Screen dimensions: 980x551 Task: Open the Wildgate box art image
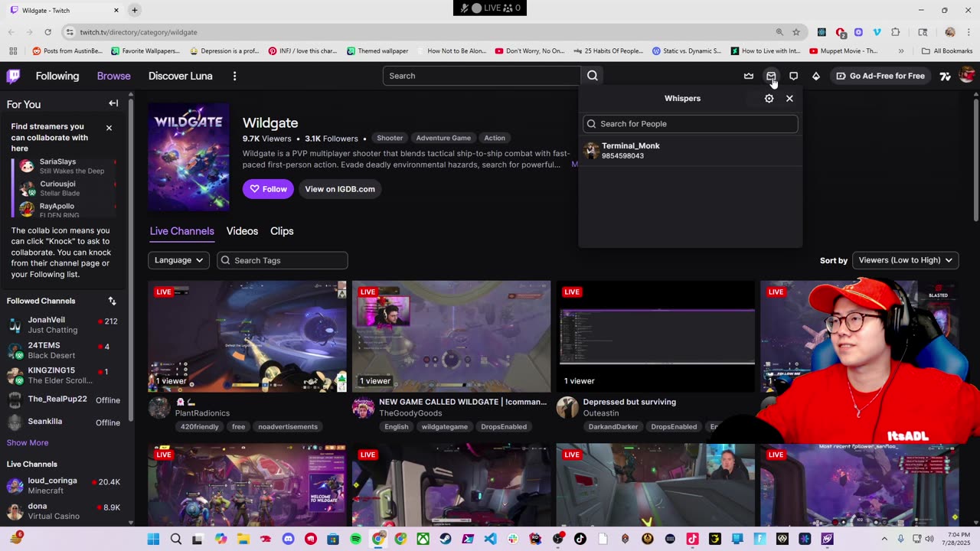coord(188,157)
